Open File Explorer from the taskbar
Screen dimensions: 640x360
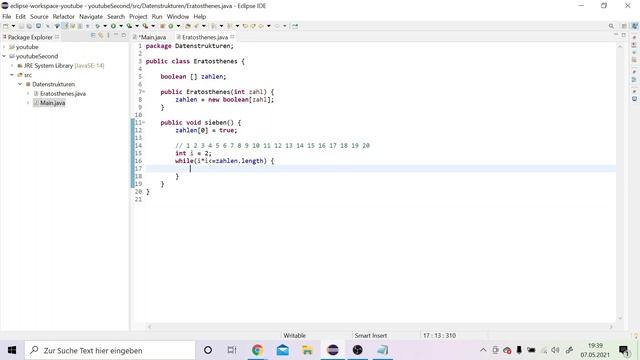[x=307, y=350]
